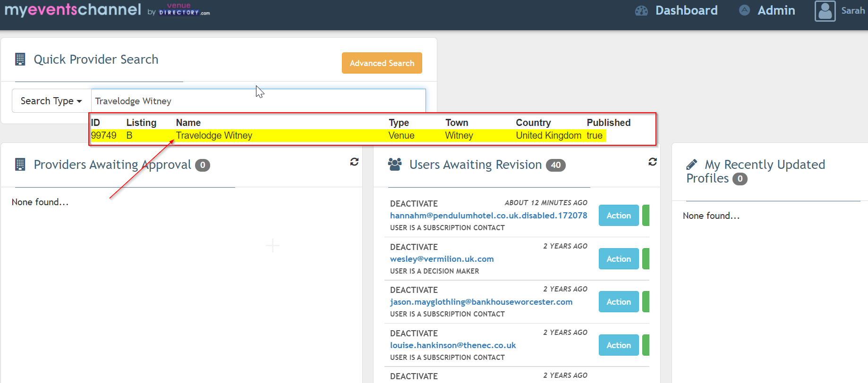Refresh the Users Awaiting Revision panel
Viewport: 868px width, 383px height.
[x=653, y=162]
